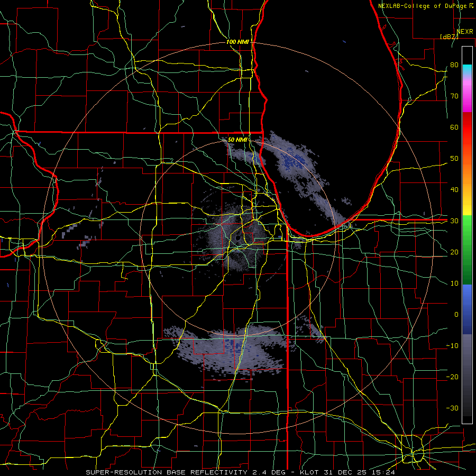This screenshot has height=476, width=476.
Task: Click the 60 value on the dBZ scale
Action: [x=454, y=127]
